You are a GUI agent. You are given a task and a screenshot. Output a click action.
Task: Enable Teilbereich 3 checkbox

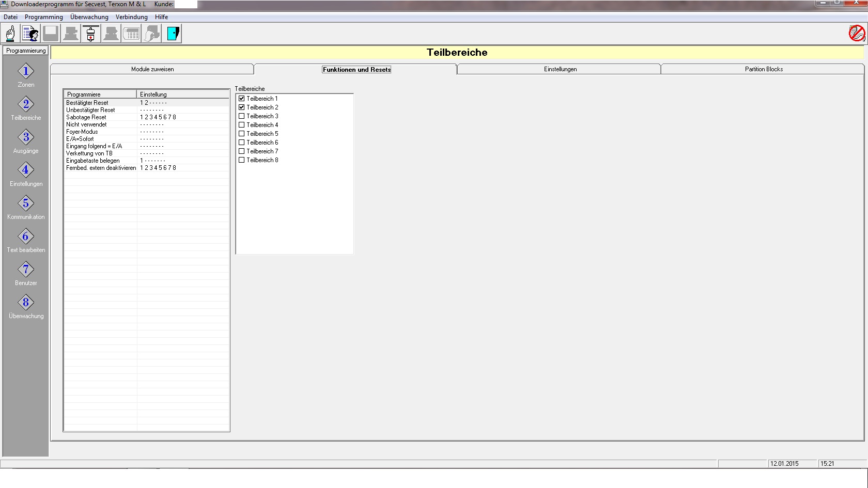[241, 116]
